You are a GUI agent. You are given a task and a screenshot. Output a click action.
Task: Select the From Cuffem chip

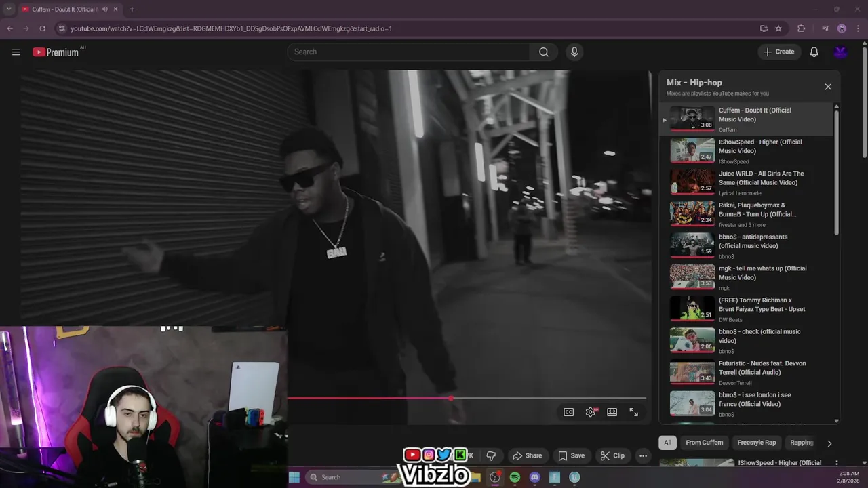[704, 443]
